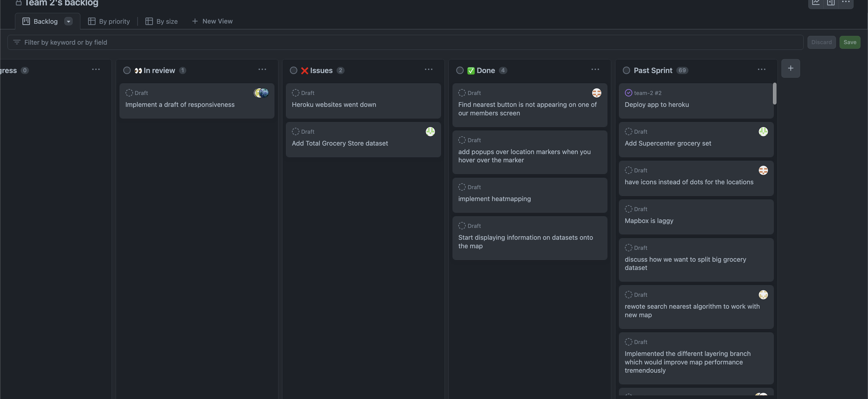Open assignee avatar on Add Total Grocery Store dataset
This screenshot has height=399, width=868.
[x=430, y=131]
